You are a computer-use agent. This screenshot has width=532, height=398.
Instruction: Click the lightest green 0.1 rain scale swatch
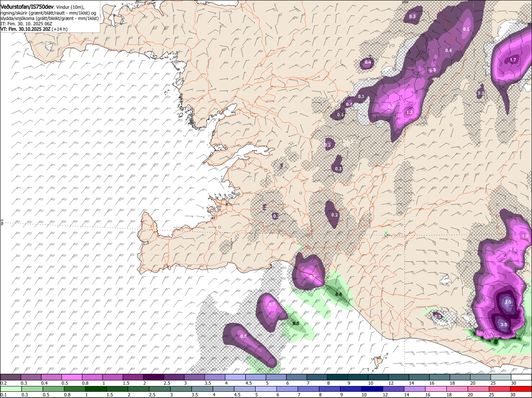click(11, 389)
